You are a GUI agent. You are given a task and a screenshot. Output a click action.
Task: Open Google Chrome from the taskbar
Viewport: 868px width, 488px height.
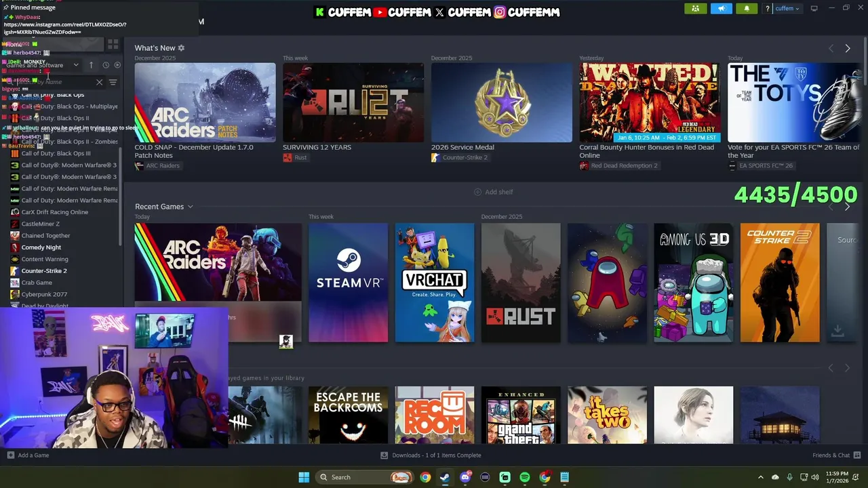tap(425, 477)
